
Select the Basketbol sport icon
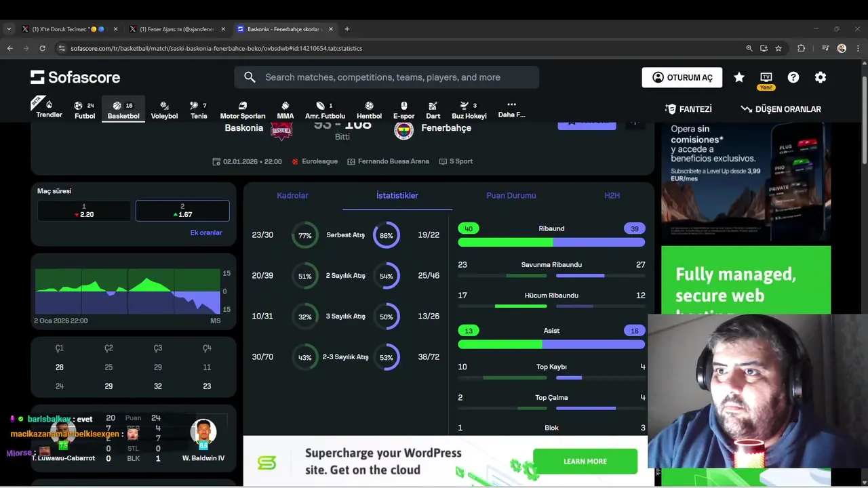click(123, 110)
